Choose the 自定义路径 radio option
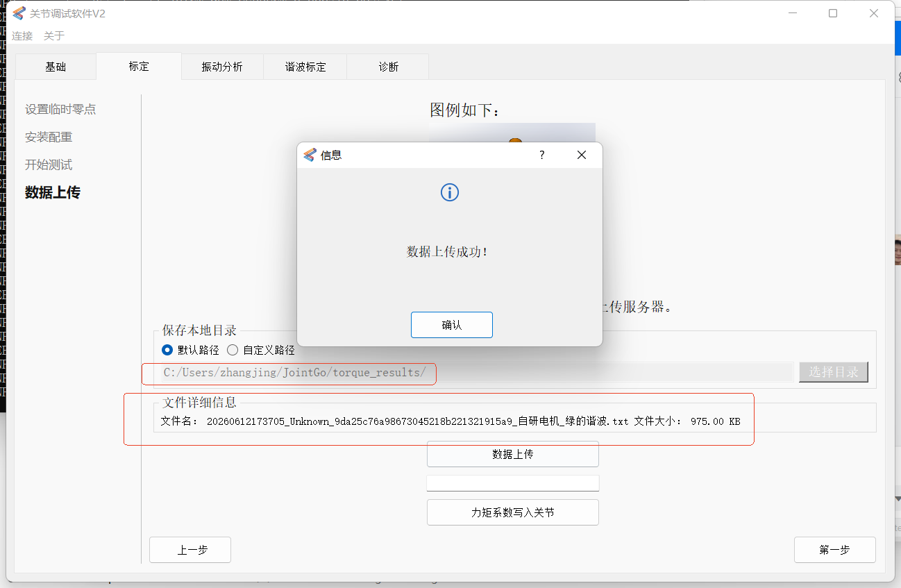The width and height of the screenshot is (901, 588). click(x=261, y=350)
